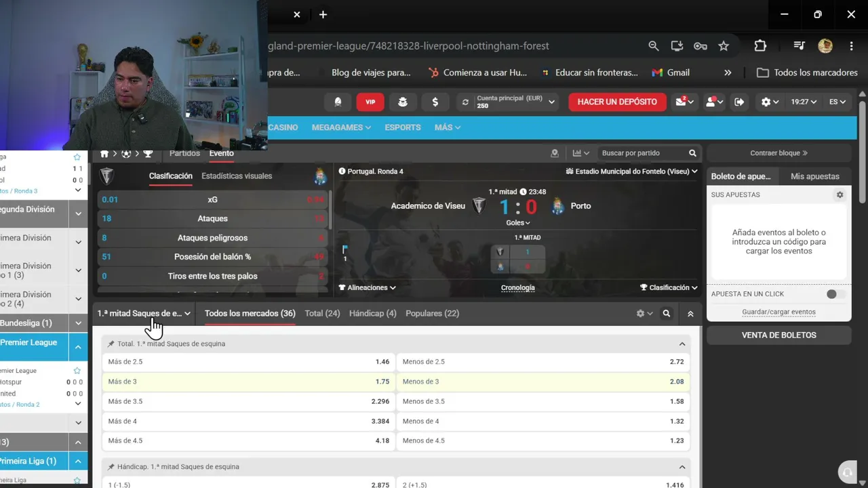
Task: Open bet slip settings gear
Action: click(840, 195)
